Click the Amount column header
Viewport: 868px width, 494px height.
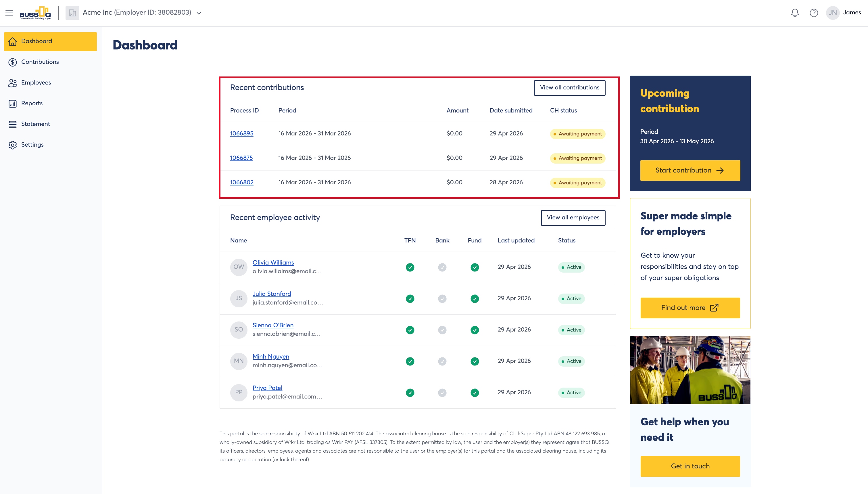pos(457,111)
